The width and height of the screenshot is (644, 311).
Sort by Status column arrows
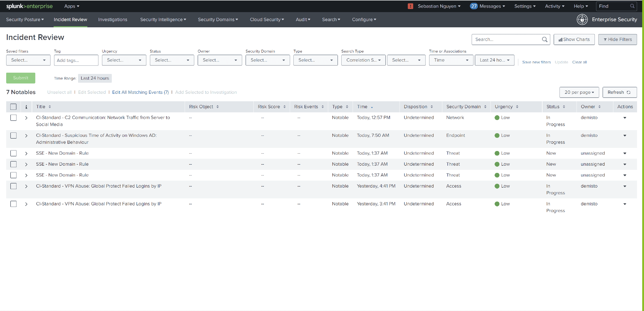coord(564,107)
